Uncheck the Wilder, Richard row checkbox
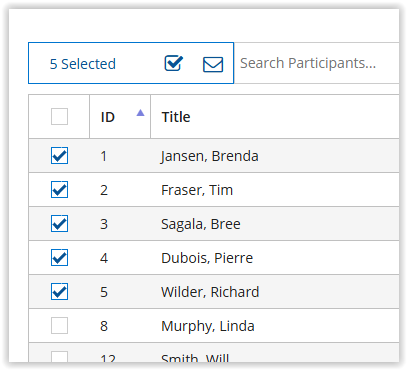This screenshot has height=370, width=407. (x=59, y=292)
